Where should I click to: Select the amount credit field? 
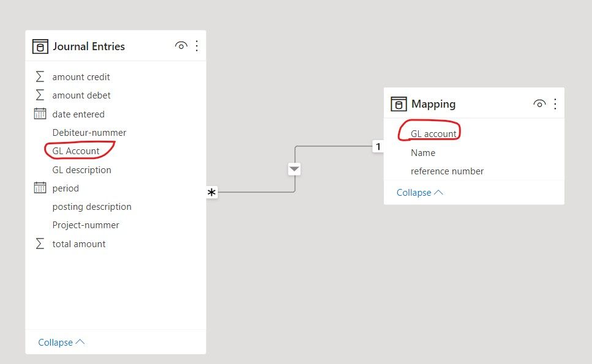tap(81, 77)
